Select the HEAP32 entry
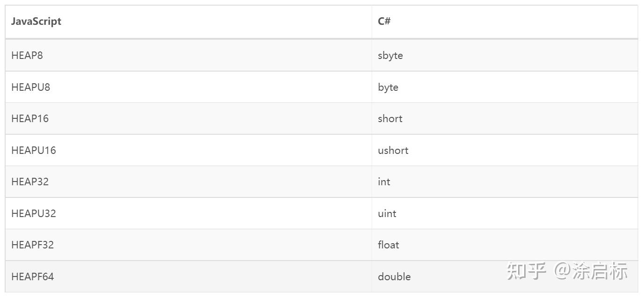This screenshot has height=298, width=644. [30, 182]
